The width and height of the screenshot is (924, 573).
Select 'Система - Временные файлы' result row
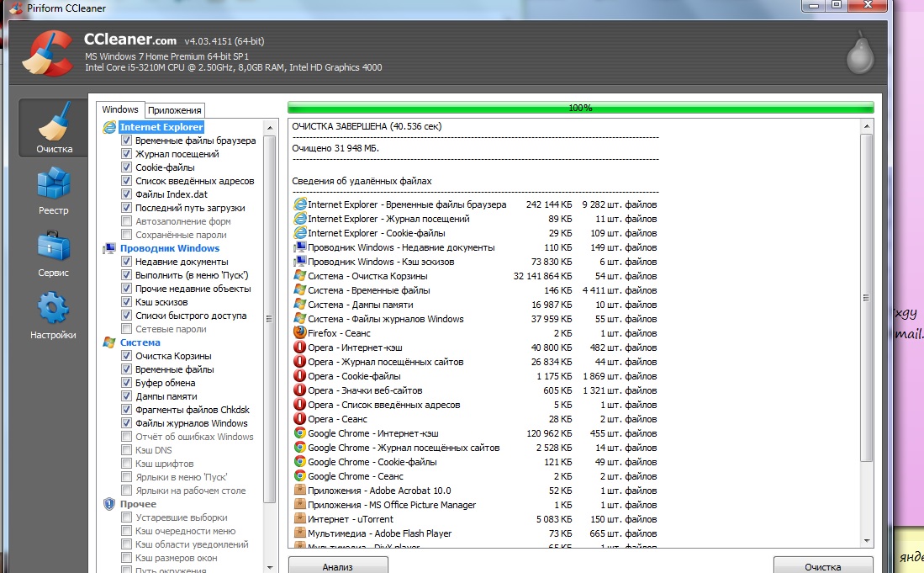[x=475, y=290]
